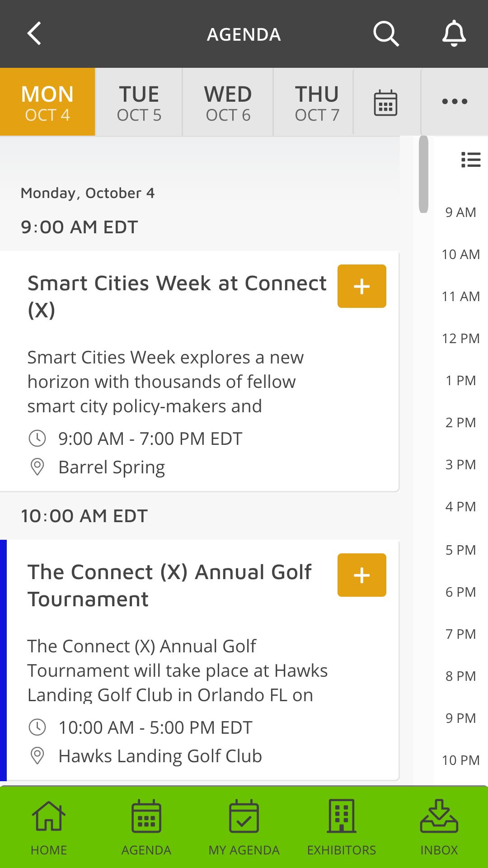Open the three-dots more options menu
Viewport: 488px width, 868px height.
pos(455,101)
